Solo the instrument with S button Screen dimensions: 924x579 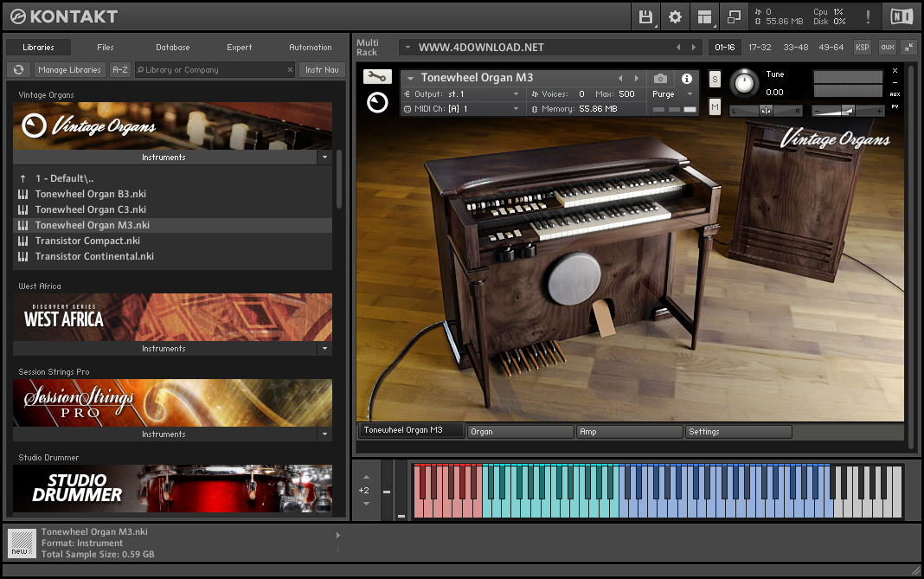(x=715, y=80)
